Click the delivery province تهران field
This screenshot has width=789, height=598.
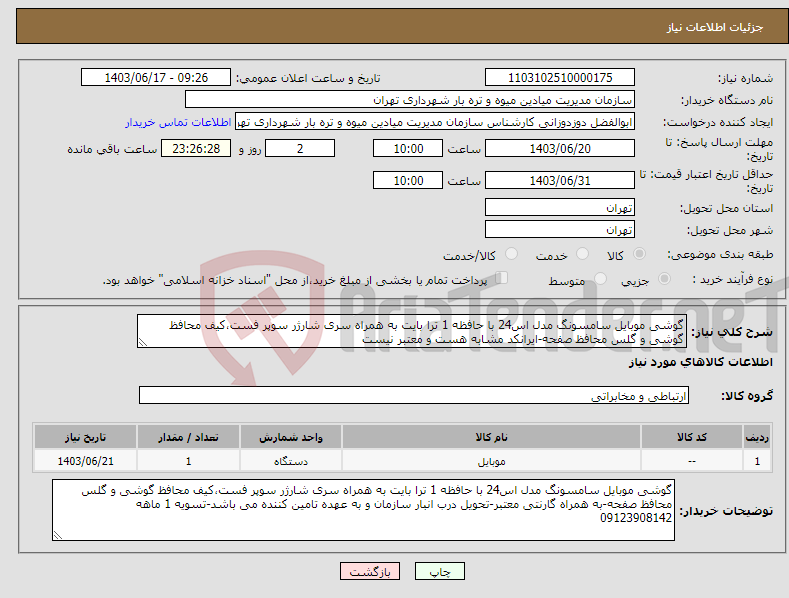[560, 207]
